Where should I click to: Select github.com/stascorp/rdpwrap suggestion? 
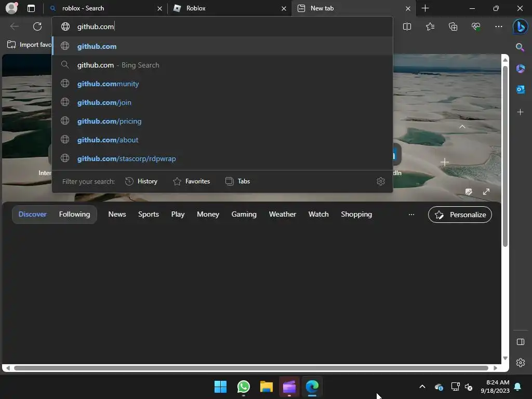coord(222,158)
